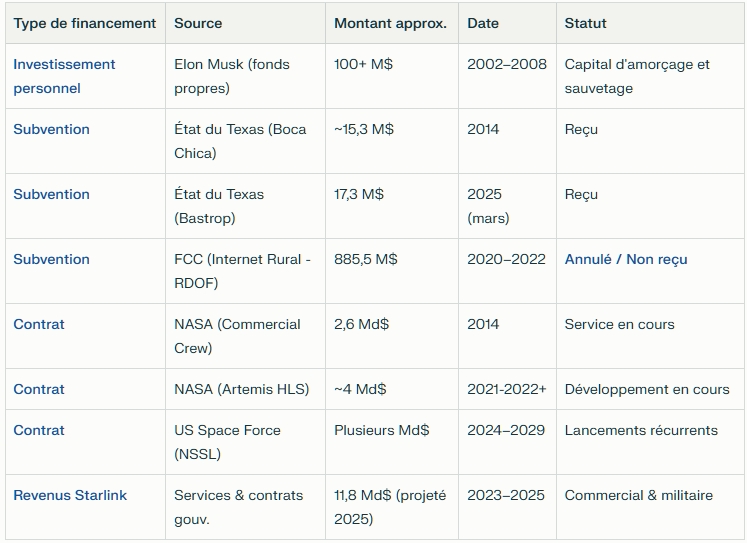Click the "Annulé / Non reçu" status link
The width and height of the screenshot is (747, 543).
[x=626, y=259]
